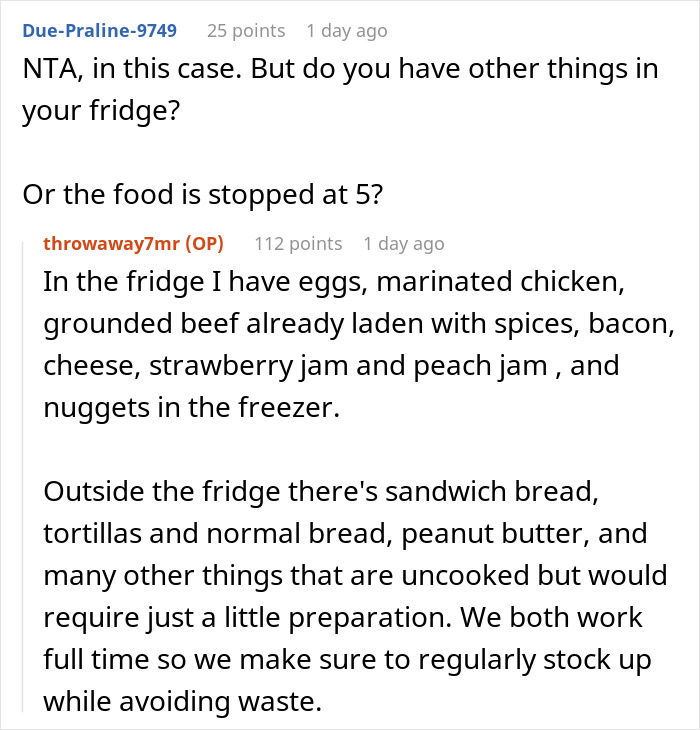Click the words 'strawberry jam' in the reply
700x730 pixels.
[x=229, y=365]
